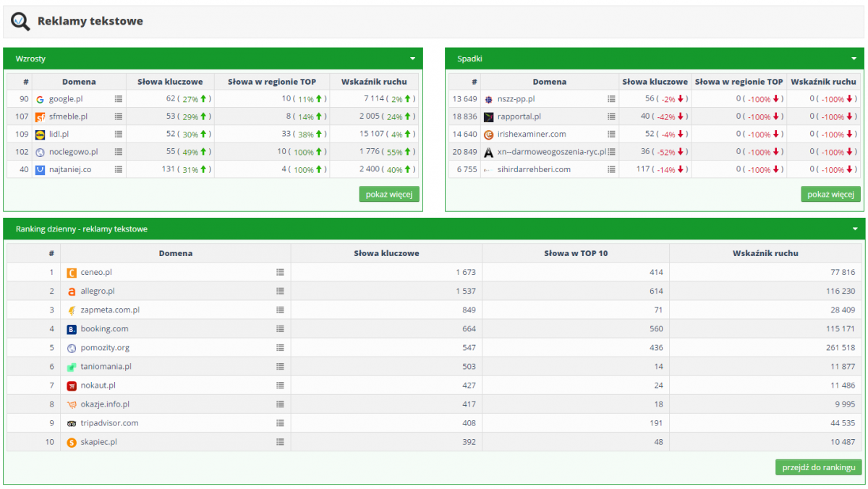Viewport: 868px width, 489px height.
Task: Open list menu icon for google.pl row
Action: coord(119,98)
